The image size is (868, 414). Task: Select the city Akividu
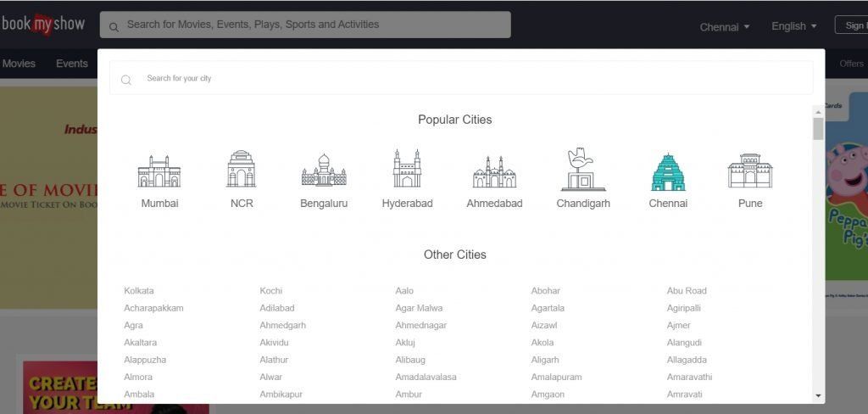tap(274, 343)
